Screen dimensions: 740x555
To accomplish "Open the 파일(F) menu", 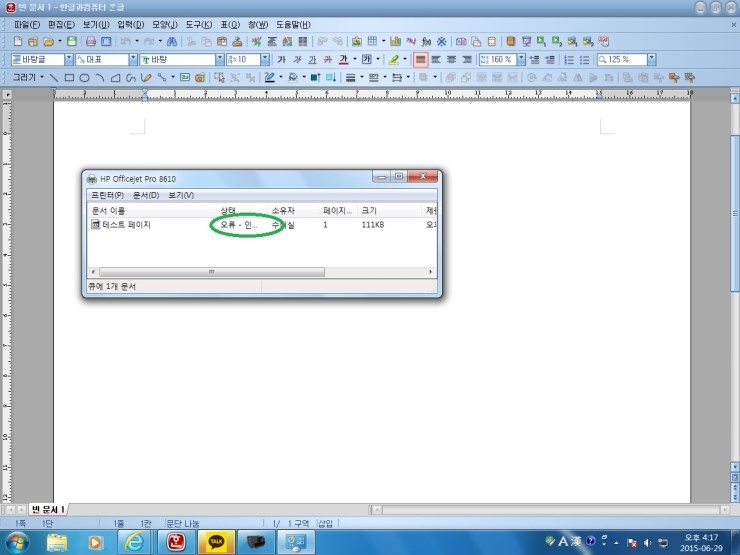I will click(27, 24).
